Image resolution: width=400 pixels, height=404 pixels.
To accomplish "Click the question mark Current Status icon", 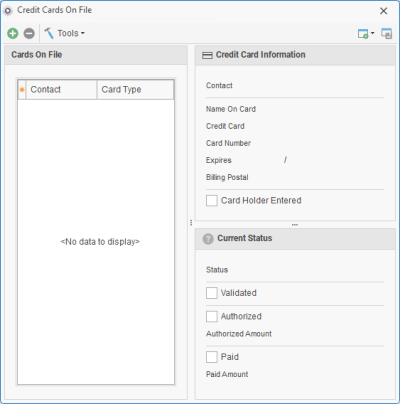I will [208, 239].
